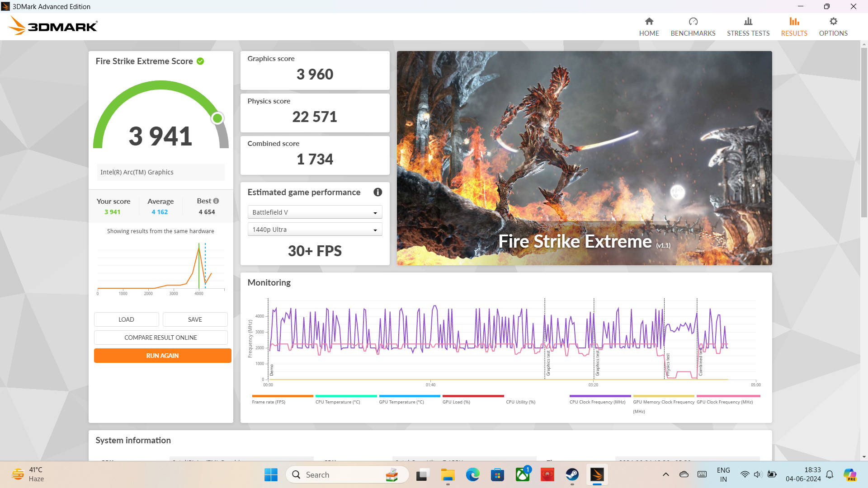868x488 pixels.
Task: Expand the 1440p Ultra resolution dropdown
Action: click(x=315, y=230)
